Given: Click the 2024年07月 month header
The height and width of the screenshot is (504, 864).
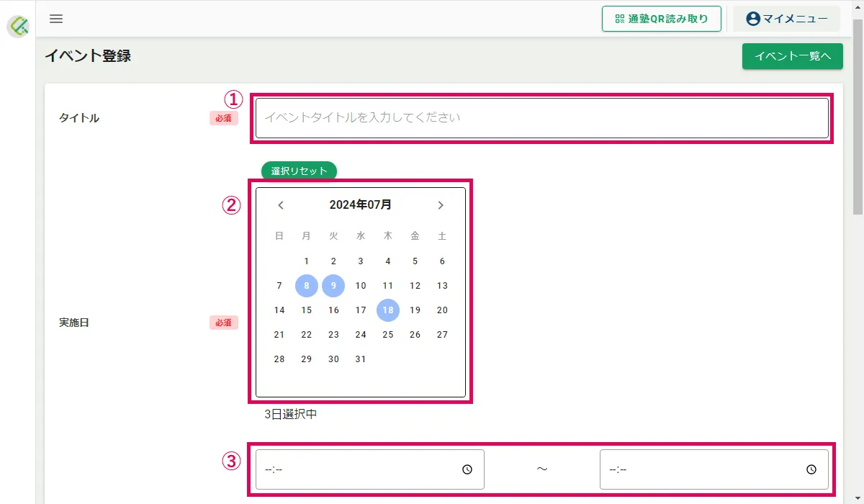Looking at the screenshot, I should point(361,204).
